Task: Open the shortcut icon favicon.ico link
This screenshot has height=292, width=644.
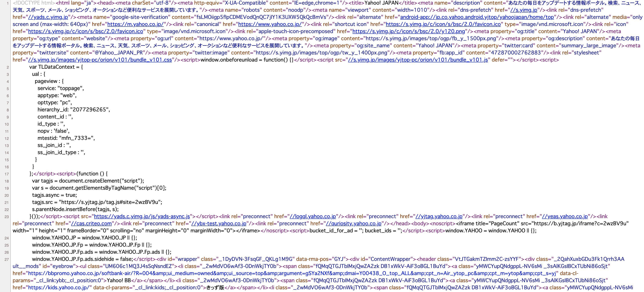Action: pos(443,24)
